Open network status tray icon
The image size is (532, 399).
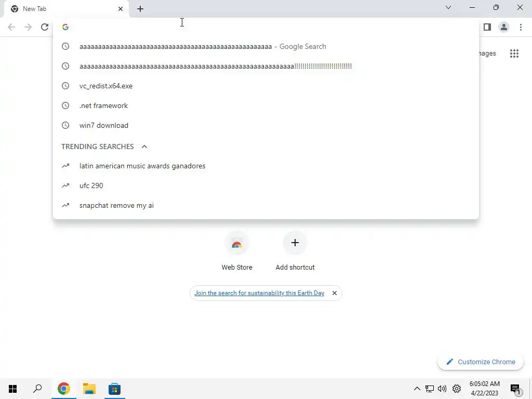(x=430, y=389)
